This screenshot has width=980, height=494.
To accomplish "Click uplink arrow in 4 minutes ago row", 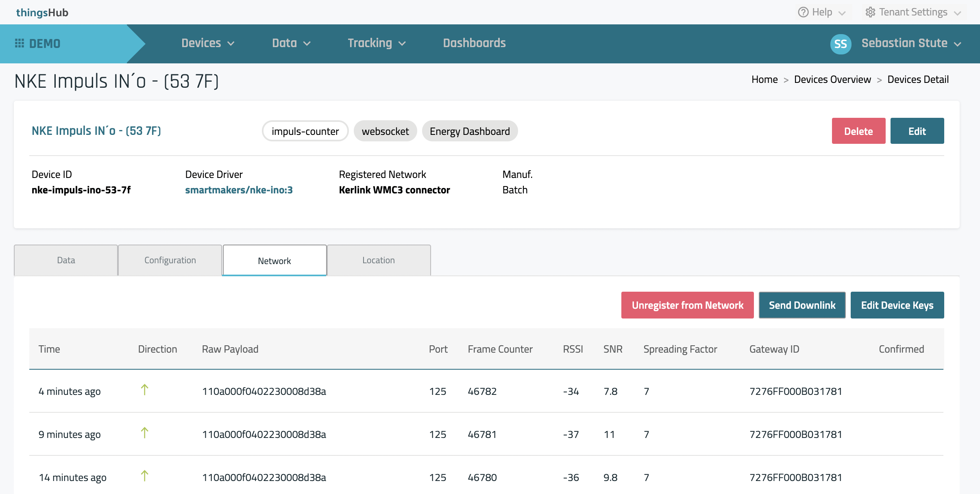I will tap(144, 390).
